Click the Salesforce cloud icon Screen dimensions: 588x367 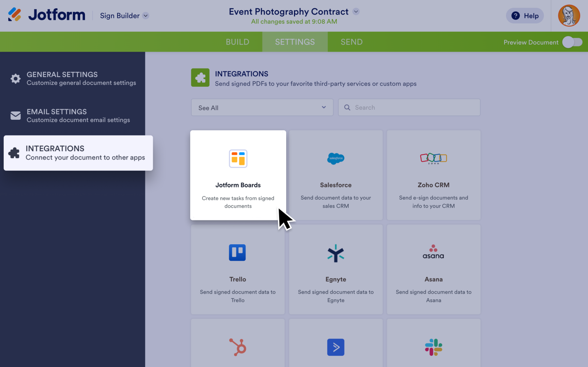(x=336, y=158)
